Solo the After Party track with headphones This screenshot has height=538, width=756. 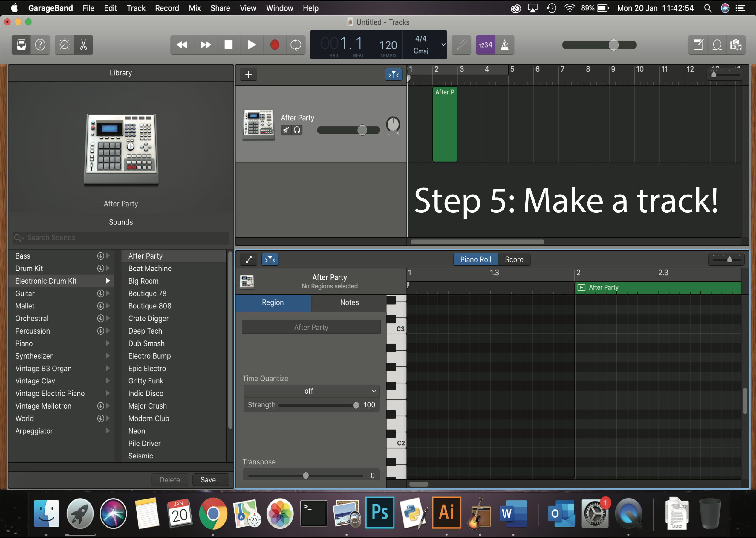(x=297, y=130)
